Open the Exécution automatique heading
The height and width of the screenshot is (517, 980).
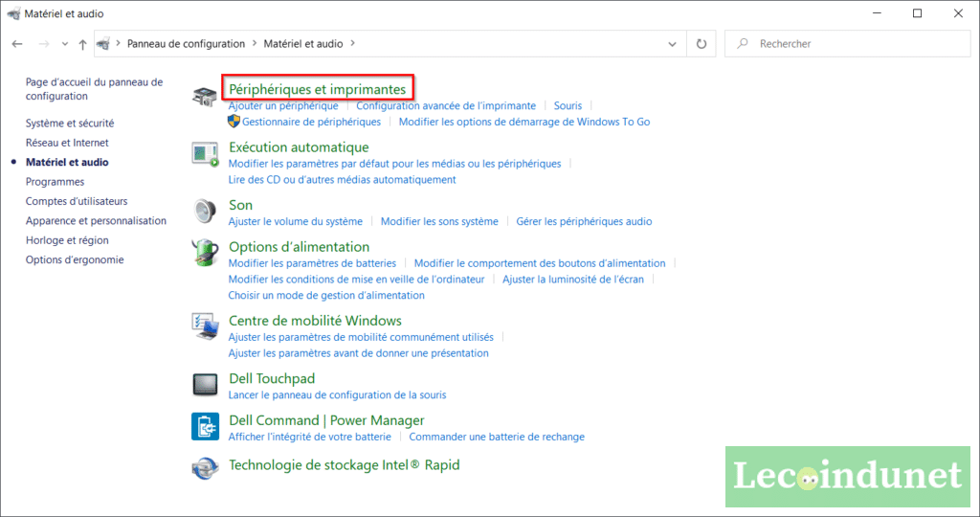coord(299,146)
